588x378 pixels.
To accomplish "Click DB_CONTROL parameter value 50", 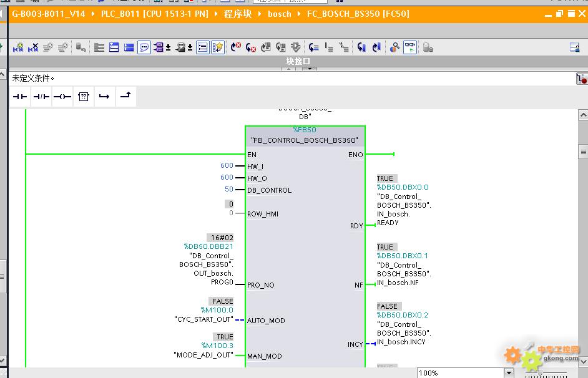I will pyautogui.click(x=229, y=189).
